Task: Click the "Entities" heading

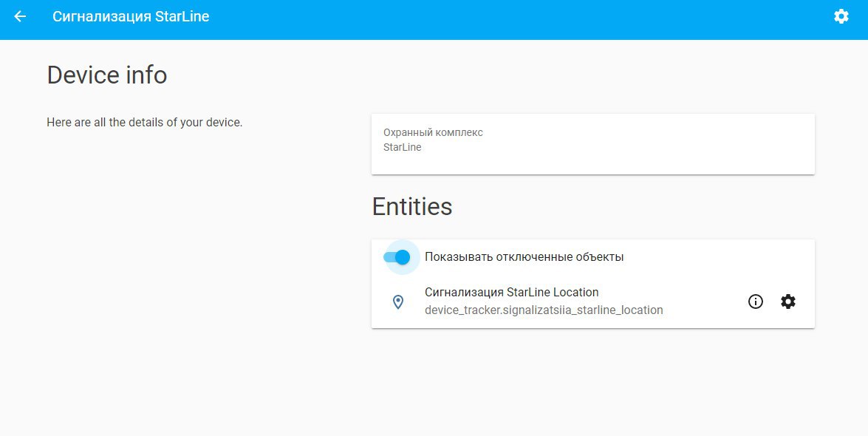Action: (x=412, y=207)
